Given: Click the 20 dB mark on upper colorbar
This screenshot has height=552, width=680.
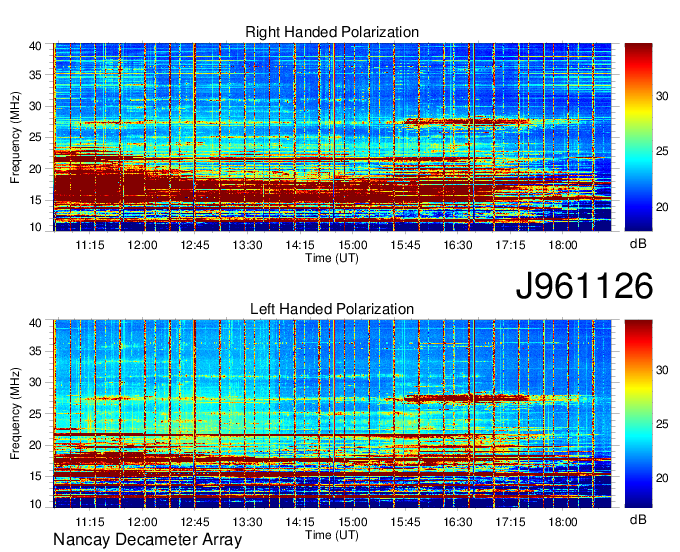Looking at the screenshot, I should (662, 207).
